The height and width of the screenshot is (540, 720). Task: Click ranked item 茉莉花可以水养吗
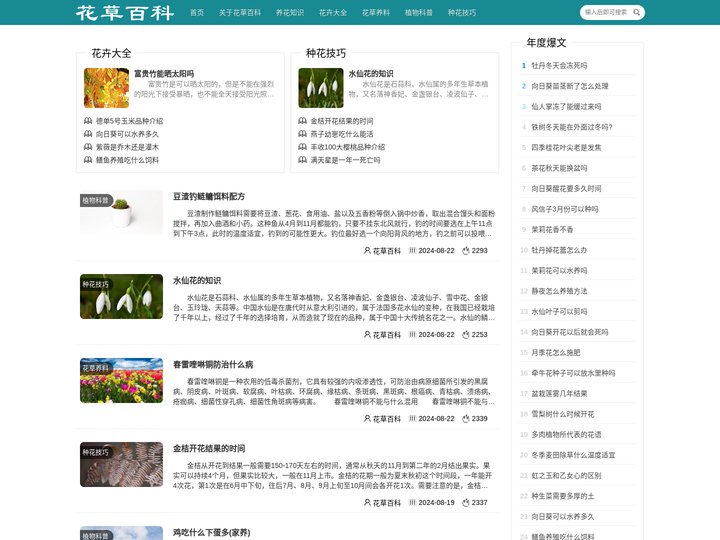pos(559,270)
